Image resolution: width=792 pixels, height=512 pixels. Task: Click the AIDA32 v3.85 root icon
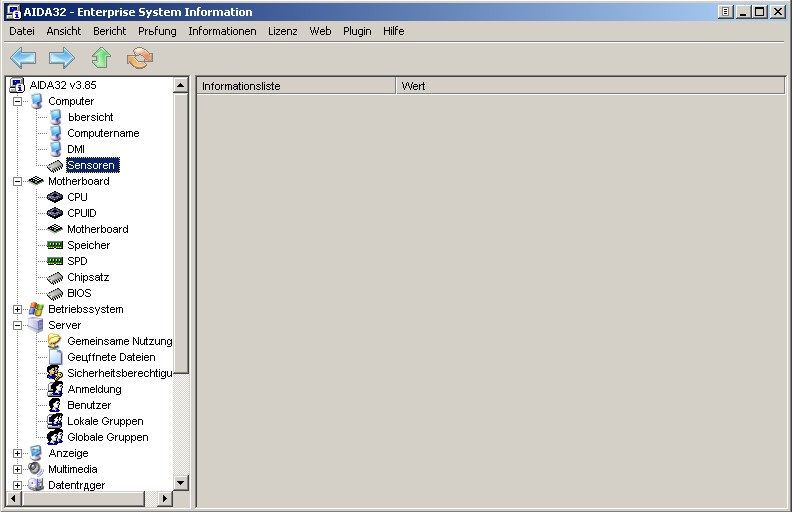[18, 85]
